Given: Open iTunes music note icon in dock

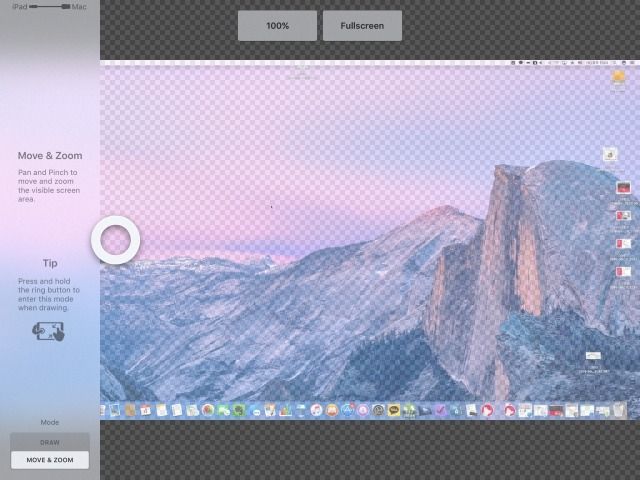Looking at the screenshot, I should pyautogui.click(x=316, y=410).
